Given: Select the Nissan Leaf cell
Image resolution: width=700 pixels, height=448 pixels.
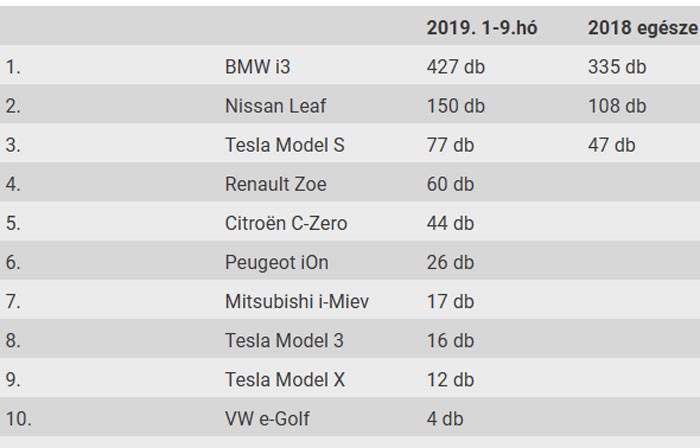Looking at the screenshot, I should (x=276, y=106).
